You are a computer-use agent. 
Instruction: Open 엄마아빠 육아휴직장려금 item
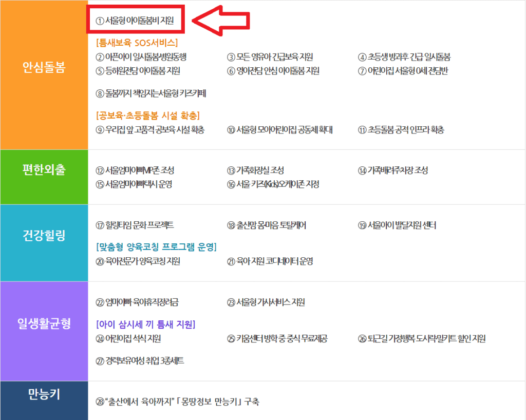(139, 303)
